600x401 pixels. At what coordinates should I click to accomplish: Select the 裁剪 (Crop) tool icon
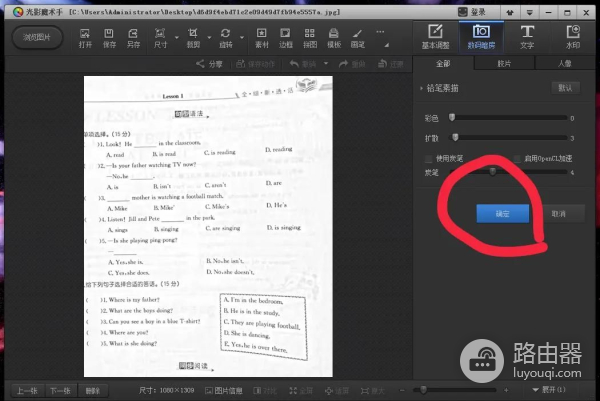[x=193, y=36]
